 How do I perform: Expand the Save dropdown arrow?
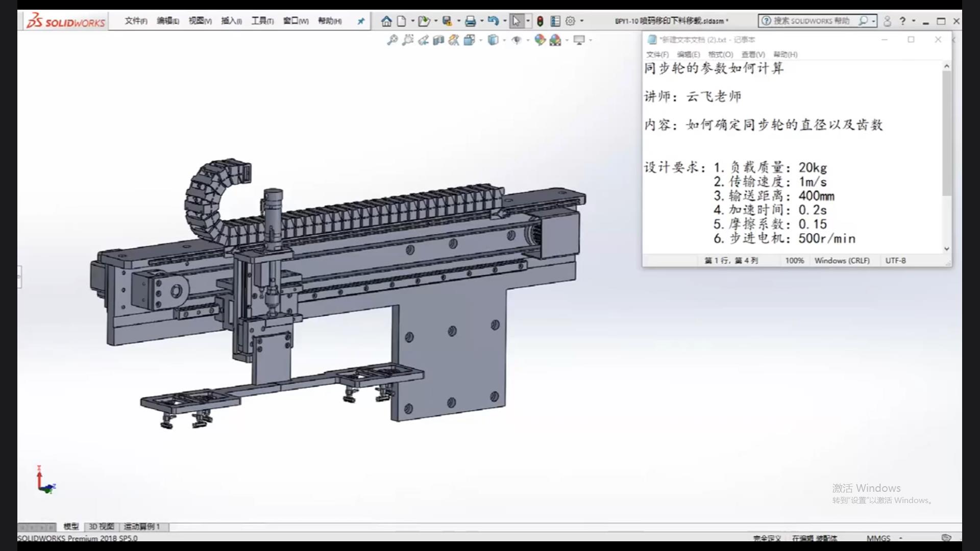click(459, 21)
